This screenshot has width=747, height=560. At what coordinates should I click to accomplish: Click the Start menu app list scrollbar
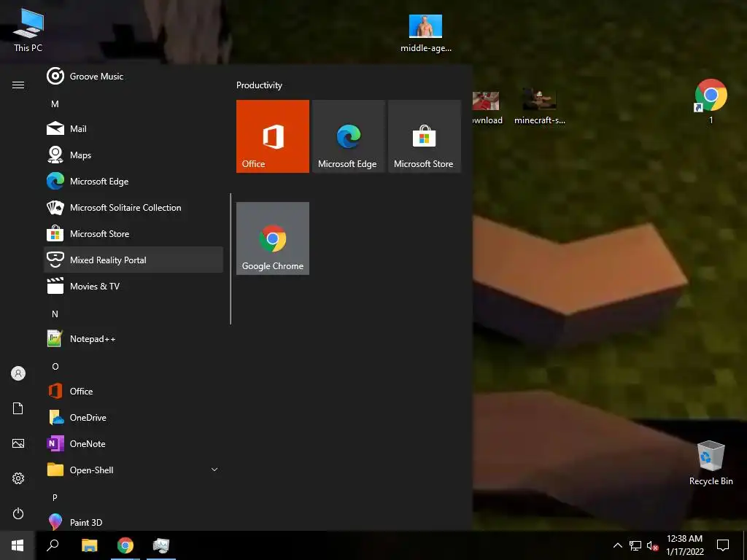231,259
